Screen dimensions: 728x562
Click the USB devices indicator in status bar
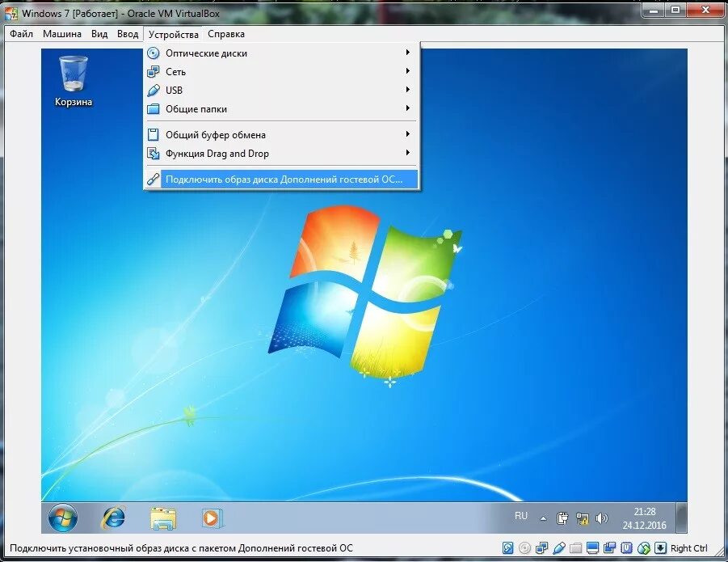559,548
